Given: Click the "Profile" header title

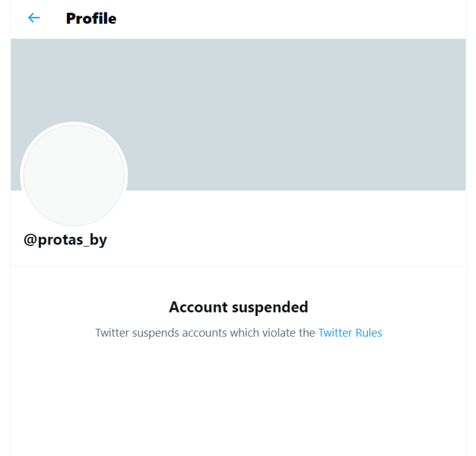Looking at the screenshot, I should click(91, 18).
